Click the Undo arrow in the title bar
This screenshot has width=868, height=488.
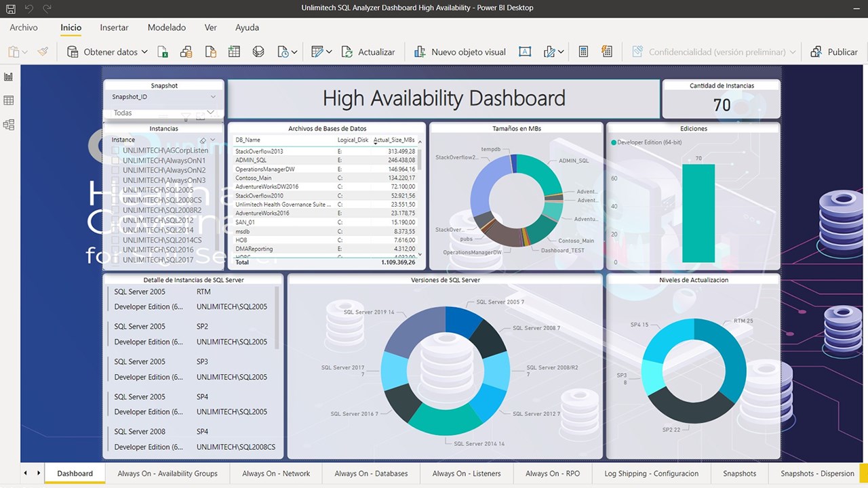point(29,8)
